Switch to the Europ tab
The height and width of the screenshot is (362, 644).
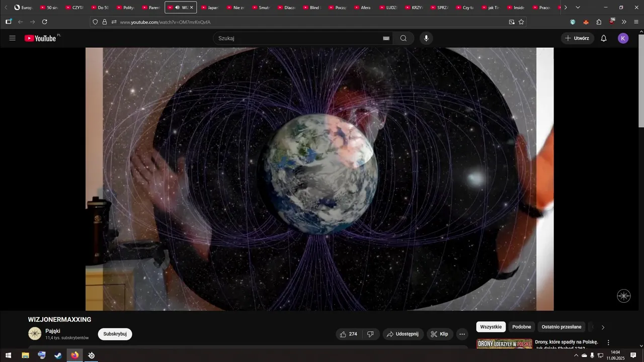(23, 8)
